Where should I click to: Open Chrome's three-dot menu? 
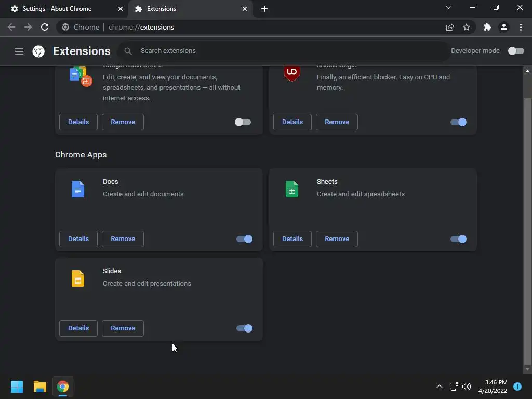tap(521, 27)
